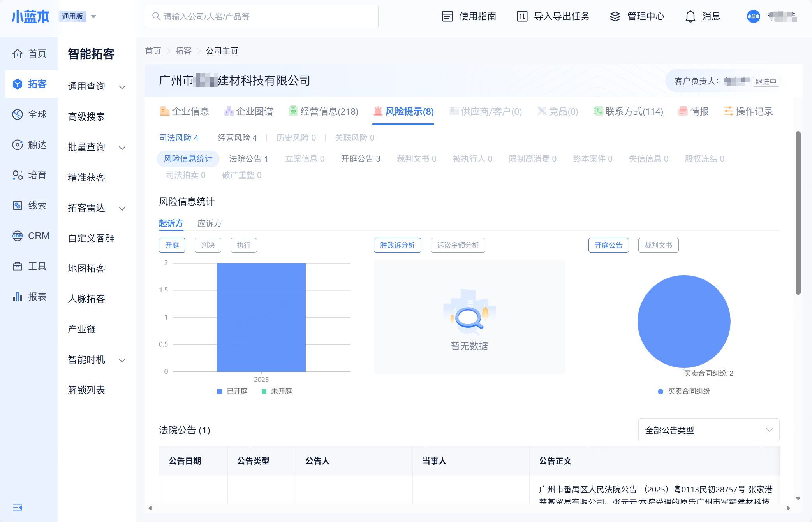Click the company search input field
The image size is (812, 522).
coord(262,16)
